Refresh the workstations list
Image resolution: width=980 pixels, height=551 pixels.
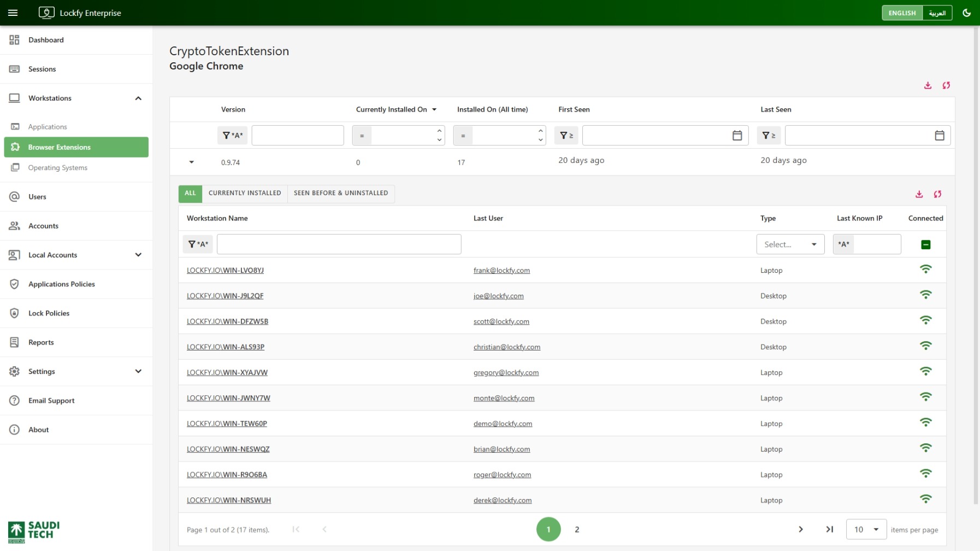click(x=937, y=194)
